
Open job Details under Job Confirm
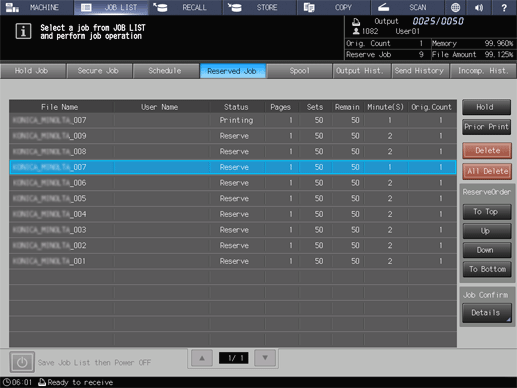487,313
